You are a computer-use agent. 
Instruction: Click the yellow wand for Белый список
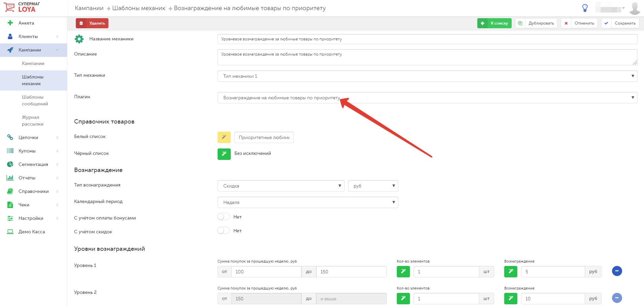(224, 137)
